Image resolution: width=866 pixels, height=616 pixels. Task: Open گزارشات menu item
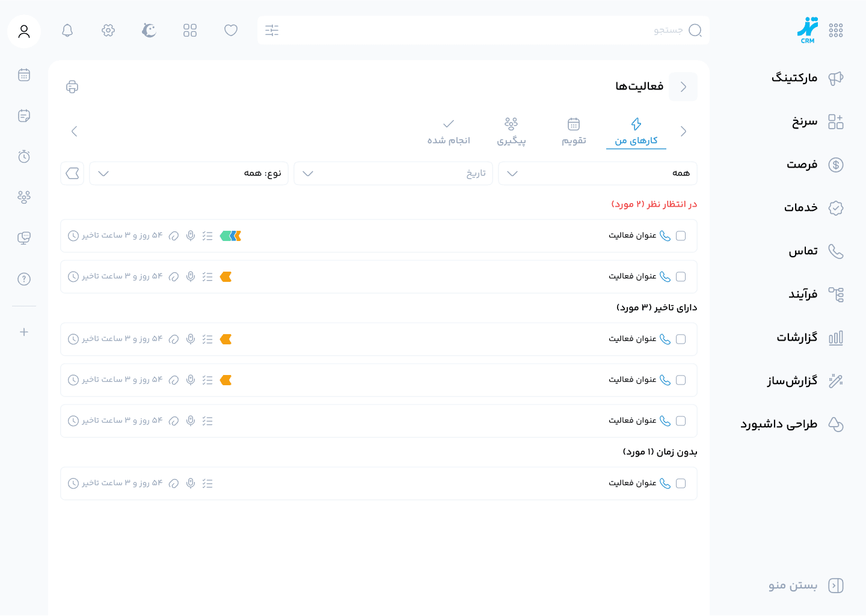[x=810, y=338]
